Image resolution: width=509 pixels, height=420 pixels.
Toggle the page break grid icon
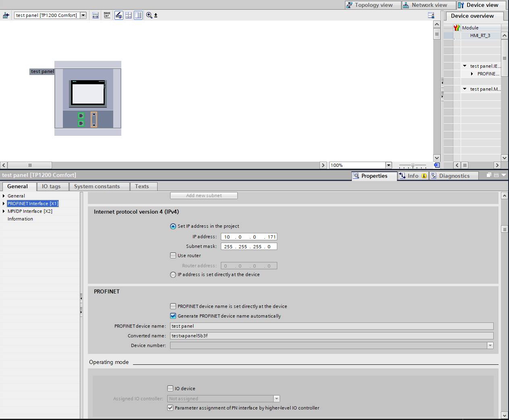(129, 15)
